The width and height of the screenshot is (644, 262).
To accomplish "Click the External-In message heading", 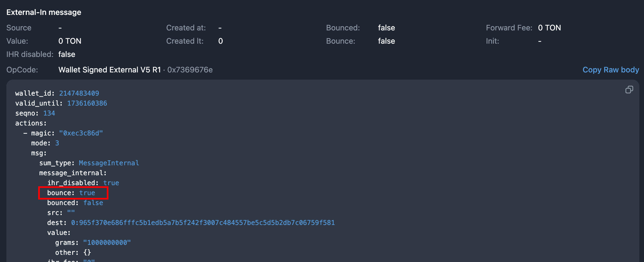I will click(x=44, y=12).
